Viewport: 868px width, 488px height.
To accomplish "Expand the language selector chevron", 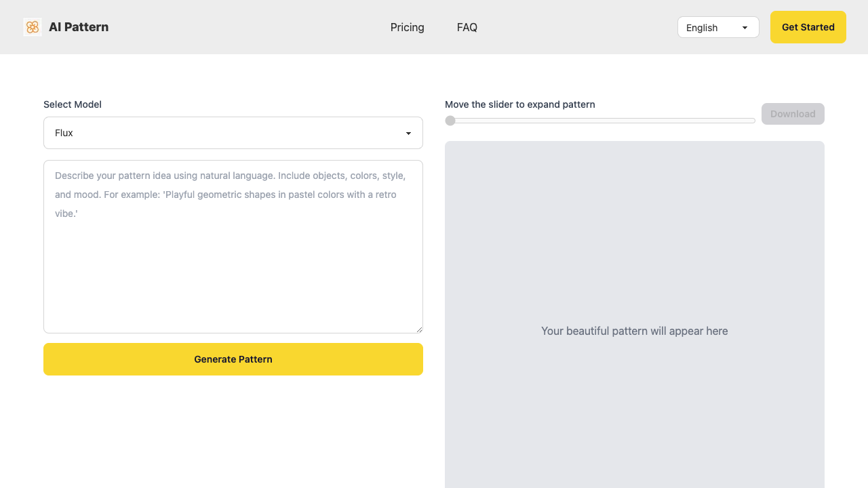I will click(x=745, y=27).
